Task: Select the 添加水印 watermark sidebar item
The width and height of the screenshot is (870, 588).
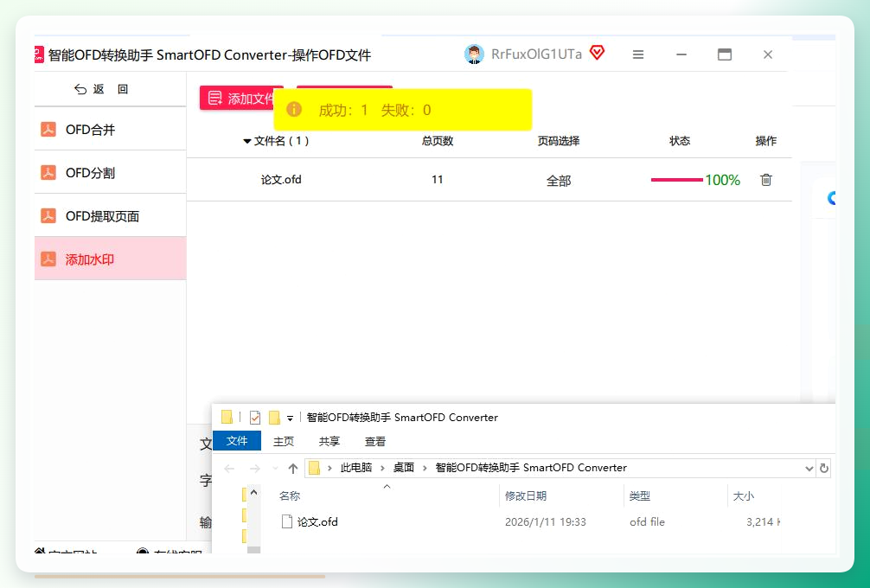Action: [x=111, y=259]
